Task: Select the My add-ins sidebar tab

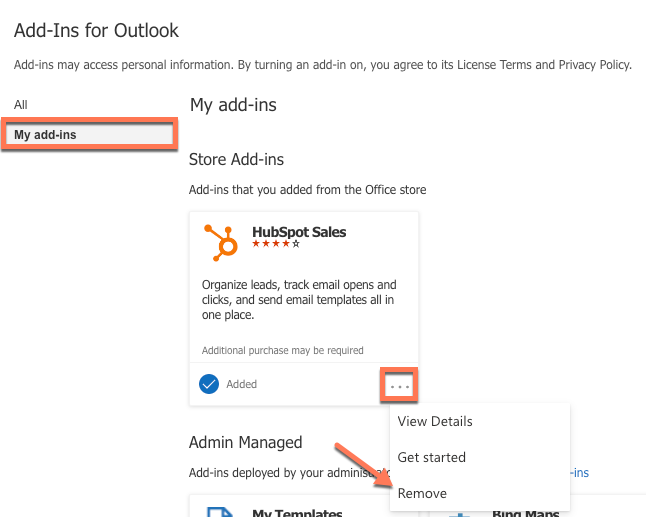Action: (x=90, y=134)
